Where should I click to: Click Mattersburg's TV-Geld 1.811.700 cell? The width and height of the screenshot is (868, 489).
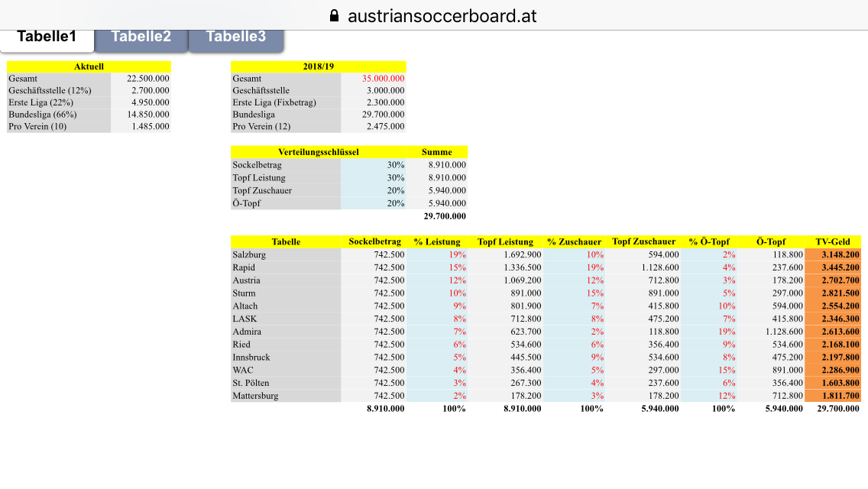833,396
